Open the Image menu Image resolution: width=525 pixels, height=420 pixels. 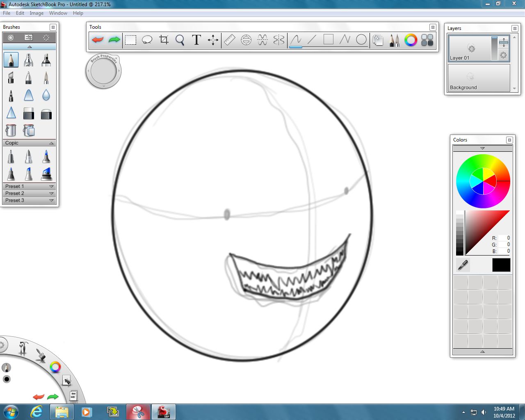click(x=37, y=13)
